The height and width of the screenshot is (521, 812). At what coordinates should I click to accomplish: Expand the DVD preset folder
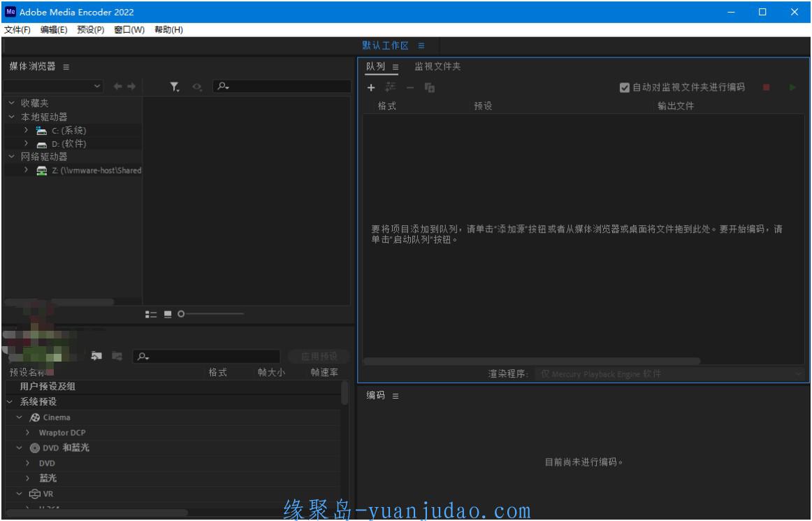click(x=28, y=463)
